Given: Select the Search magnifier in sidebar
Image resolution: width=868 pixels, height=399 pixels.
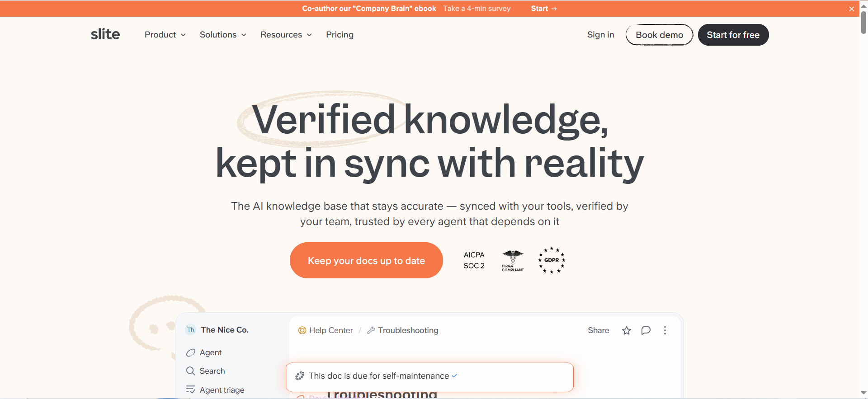Looking at the screenshot, I should pyautogui.click(x=191, y=371).
